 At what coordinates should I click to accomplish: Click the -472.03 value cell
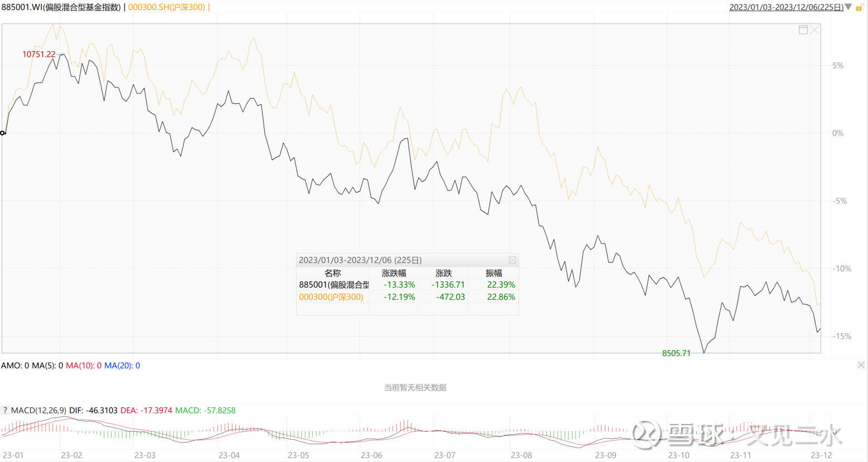(x=450, y=297)
